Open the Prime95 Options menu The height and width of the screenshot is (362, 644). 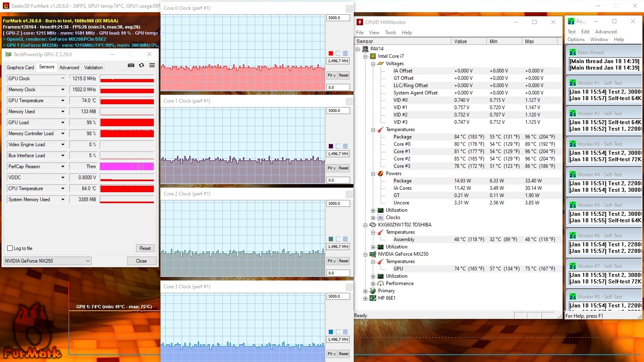(576, 39)
